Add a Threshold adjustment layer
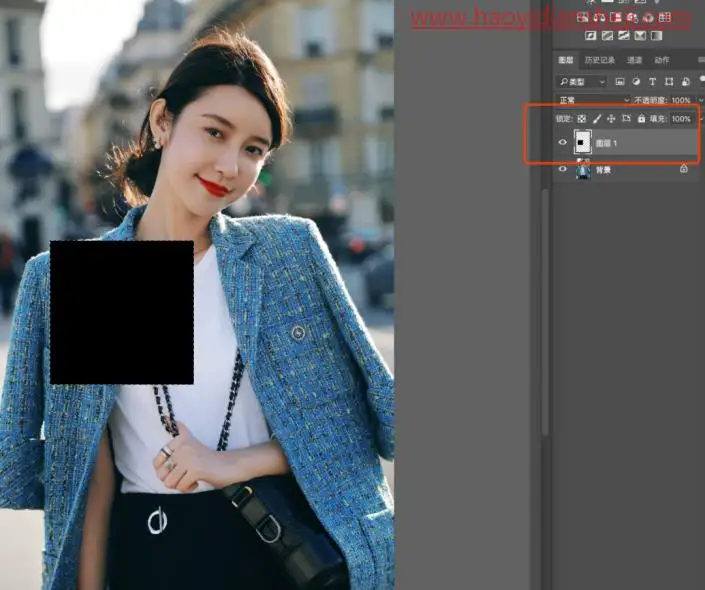Screen dimensions: 705x590 (624, 36)
